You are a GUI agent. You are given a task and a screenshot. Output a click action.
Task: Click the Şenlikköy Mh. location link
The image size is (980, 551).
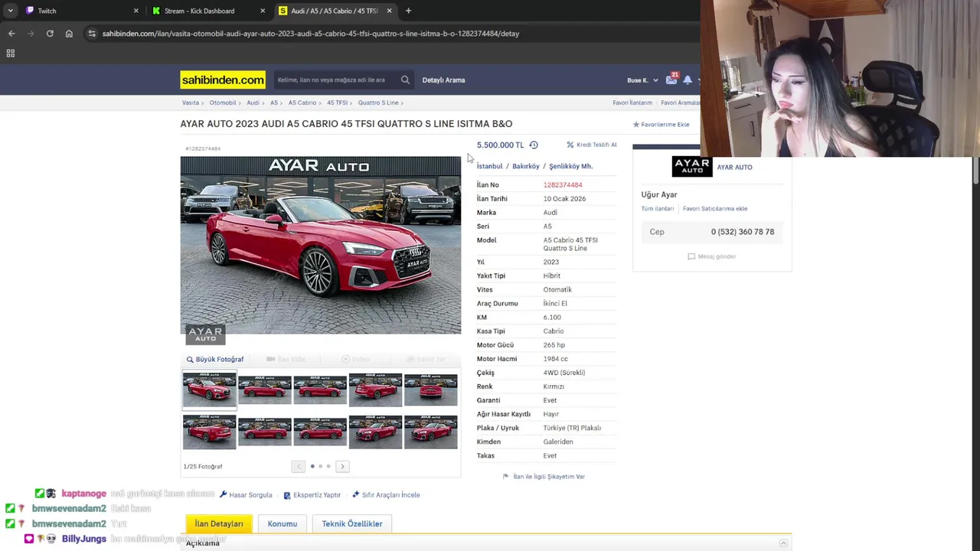[570, 166]
